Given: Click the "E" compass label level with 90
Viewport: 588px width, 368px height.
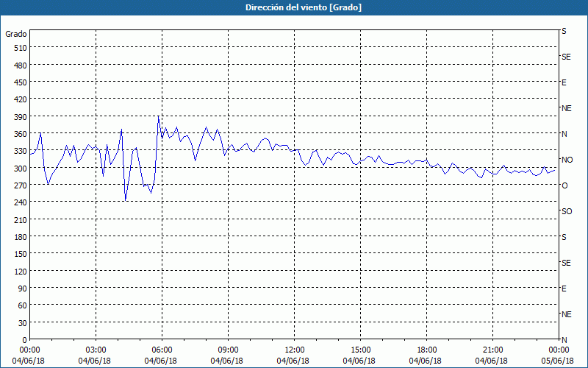Looking at the screenshot, I should (x=564, y=289).
